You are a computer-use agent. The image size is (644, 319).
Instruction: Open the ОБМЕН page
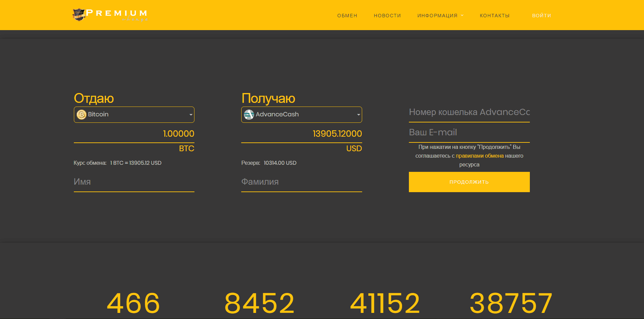pyautogui.click(x=347, y=16)
